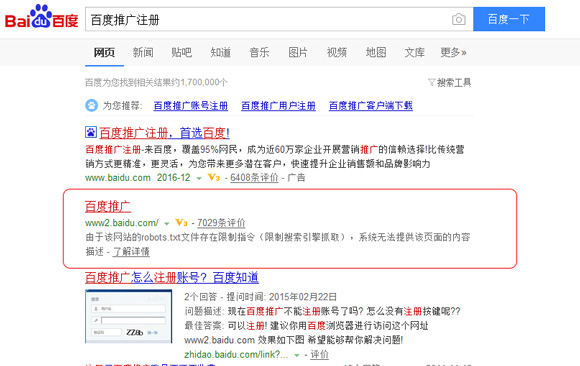Click the www2.baidu.com/ green URL
Screen dimensions: 580x366
(x=122, y=223)
